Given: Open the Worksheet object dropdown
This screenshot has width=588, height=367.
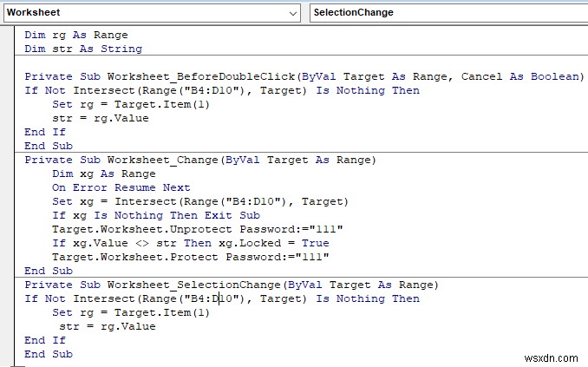Looking at the screenshot, I should (152, 13).
